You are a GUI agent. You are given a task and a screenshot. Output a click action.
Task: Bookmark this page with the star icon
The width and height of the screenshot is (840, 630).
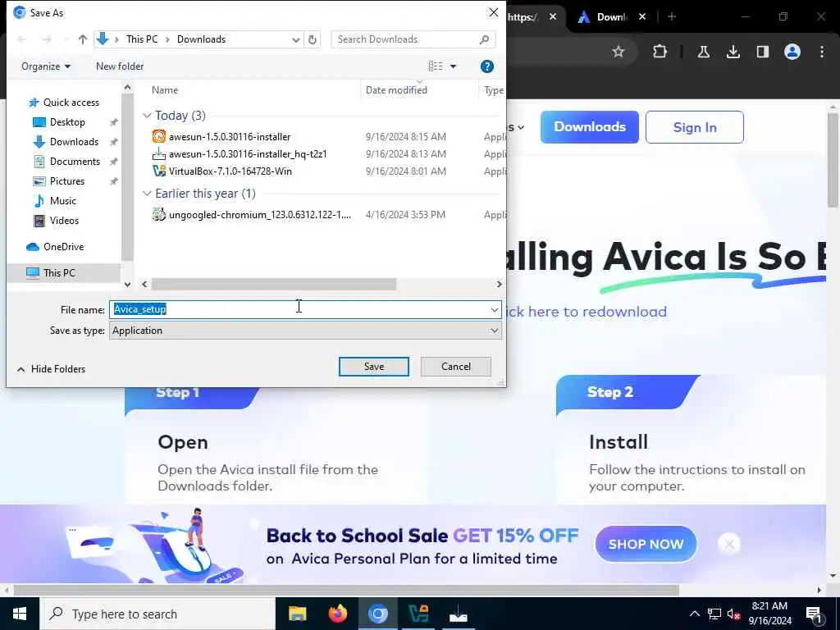point(619,52)
